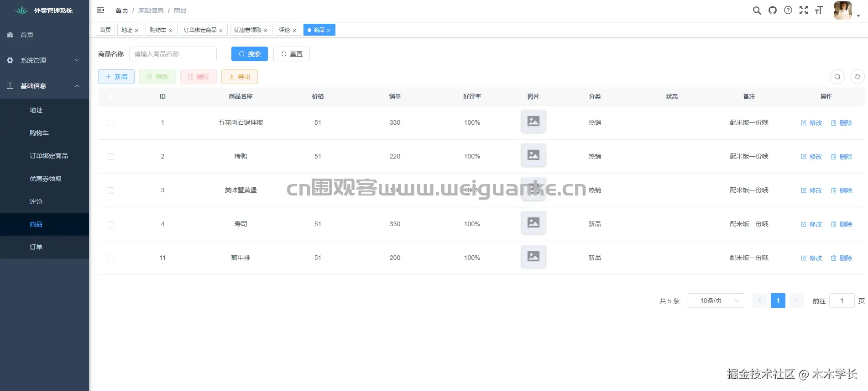This screenshot has height=391, width=868.
Task: Click the previous page arrow
Action: click(759, 301)
